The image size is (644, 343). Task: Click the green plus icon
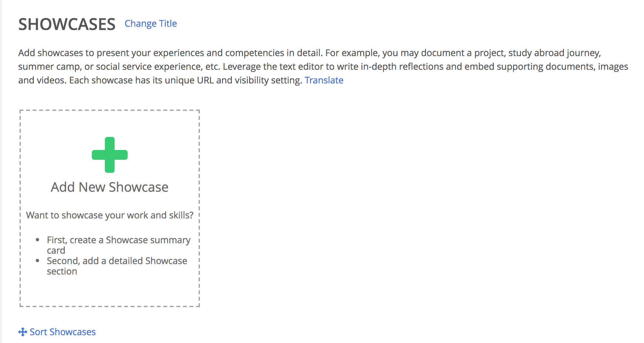click(x=110, y=155)
